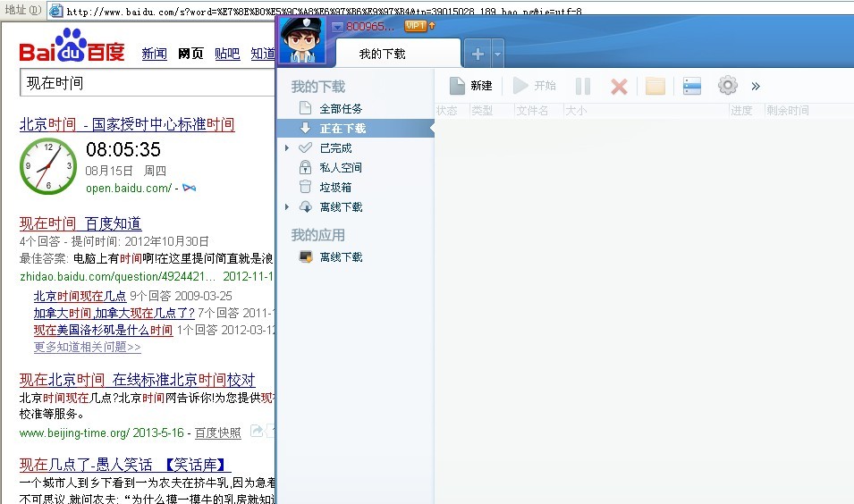The height and width of the screenshot is (504, 854).
Task: Click the 已完成 checkmark icon
Action: (x=305, y=147)
